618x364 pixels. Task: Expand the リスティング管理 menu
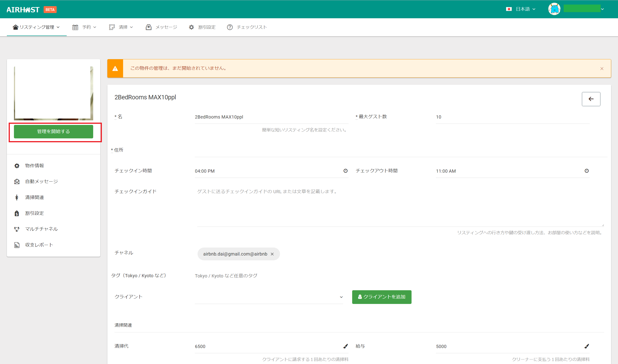[x=37, y=27]
